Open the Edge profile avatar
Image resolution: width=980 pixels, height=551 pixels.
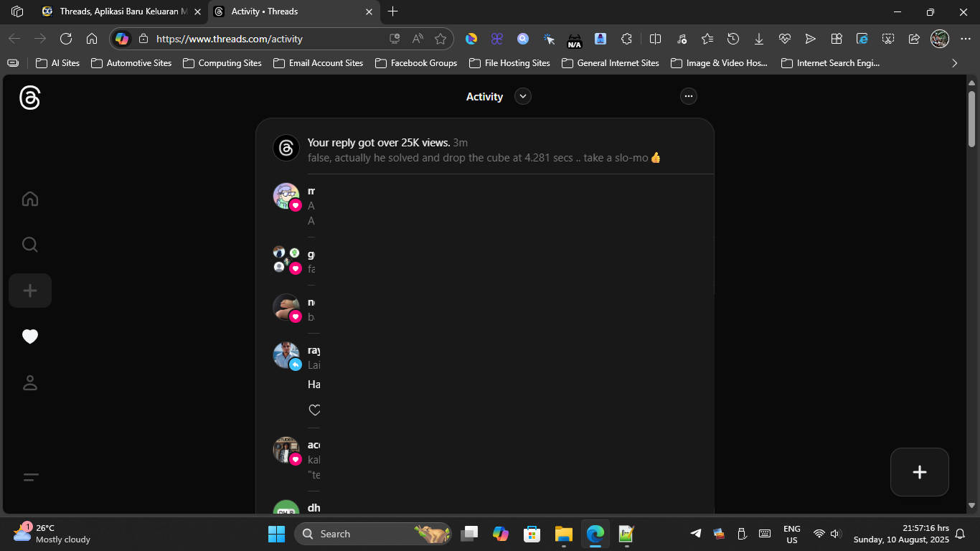tap(940, 39)
